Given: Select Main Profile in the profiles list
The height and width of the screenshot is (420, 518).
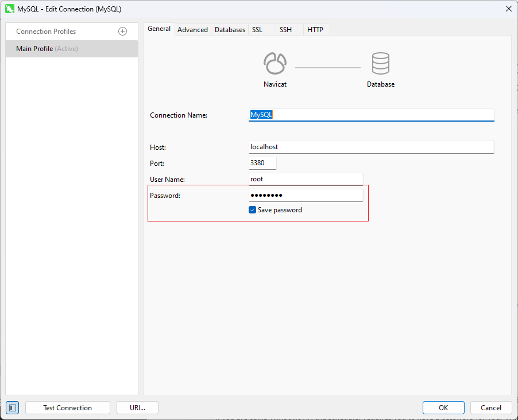Looking at the screenshot, I should coord(72,49).
